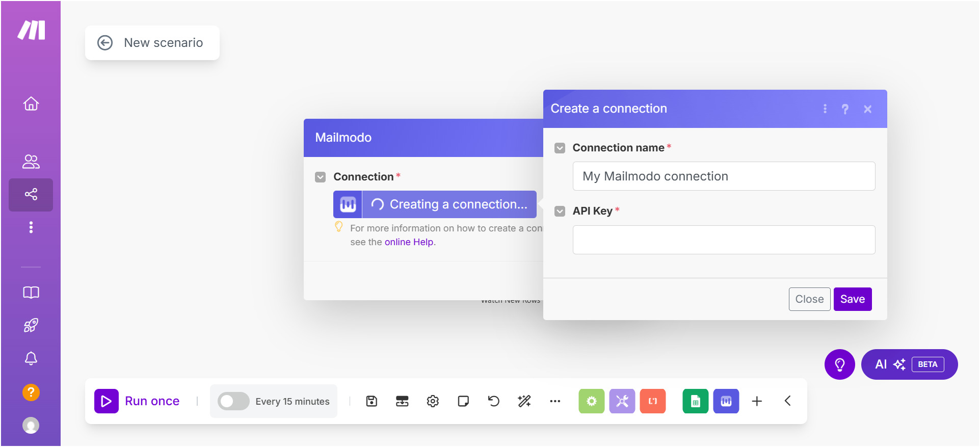
Task: Open scenario inputs icon in the toolbar
Action: pyautogui.click(x=402, y=401)
